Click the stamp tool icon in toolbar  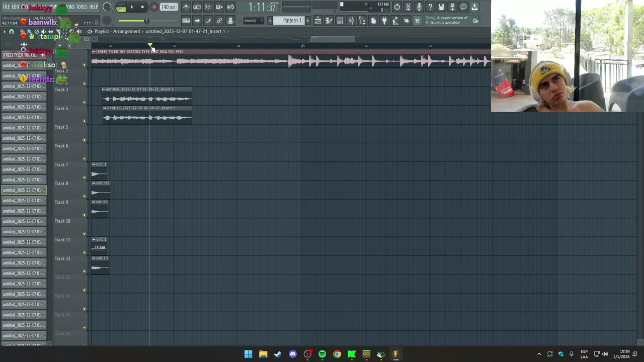(230, 21)
